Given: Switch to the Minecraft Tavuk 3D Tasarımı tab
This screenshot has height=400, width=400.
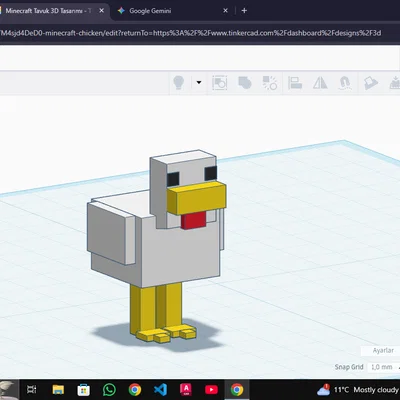Looking at the screenshot, I should 47,11.
